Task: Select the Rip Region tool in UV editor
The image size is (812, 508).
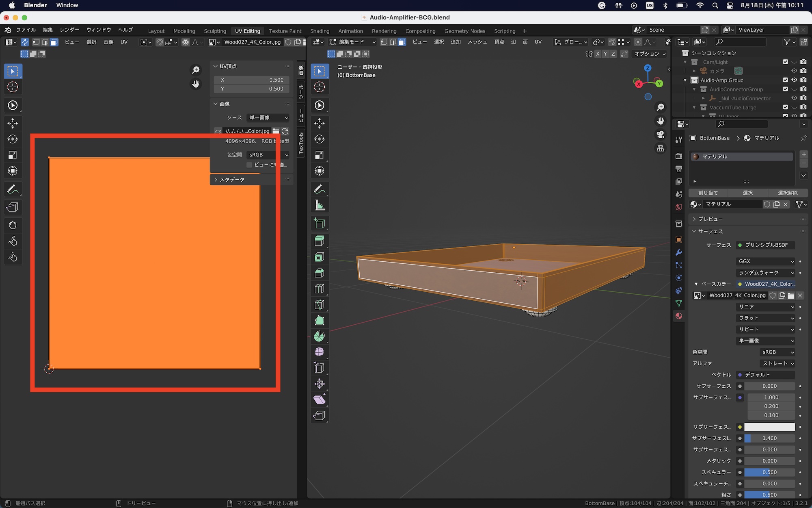Action: tap(13, 207)
